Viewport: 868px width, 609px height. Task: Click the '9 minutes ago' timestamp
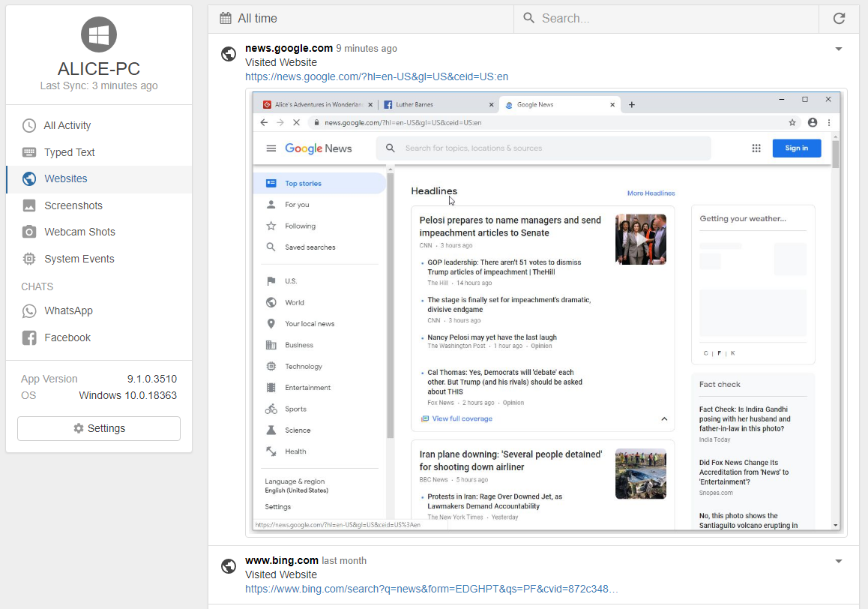tap(367, 48)
